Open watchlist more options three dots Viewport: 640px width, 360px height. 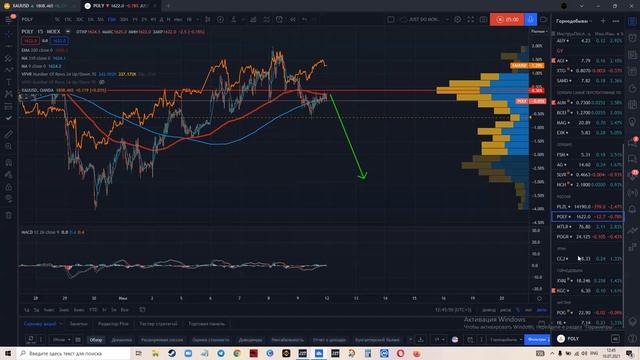pos(616,21)
